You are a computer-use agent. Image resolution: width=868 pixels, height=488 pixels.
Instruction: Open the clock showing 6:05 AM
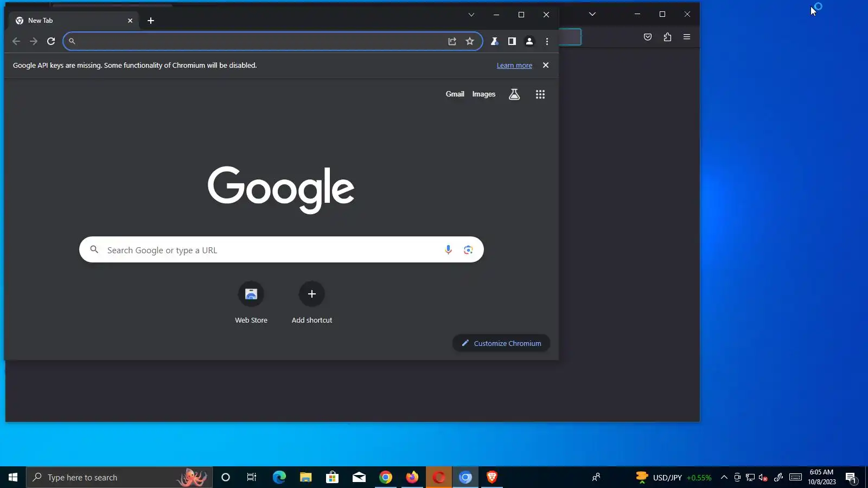[x=822, y=477]
